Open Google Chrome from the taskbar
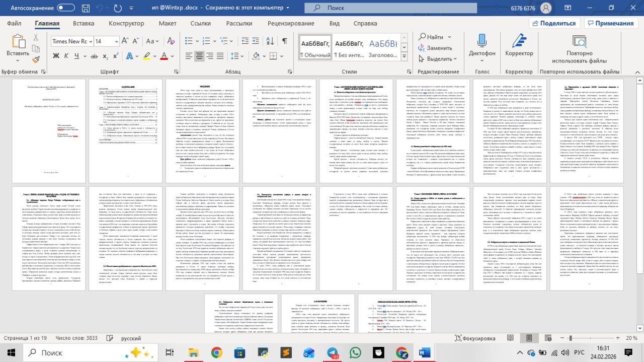Image resolution: width=644 pixels, height=362 pixels. point(217,353)
